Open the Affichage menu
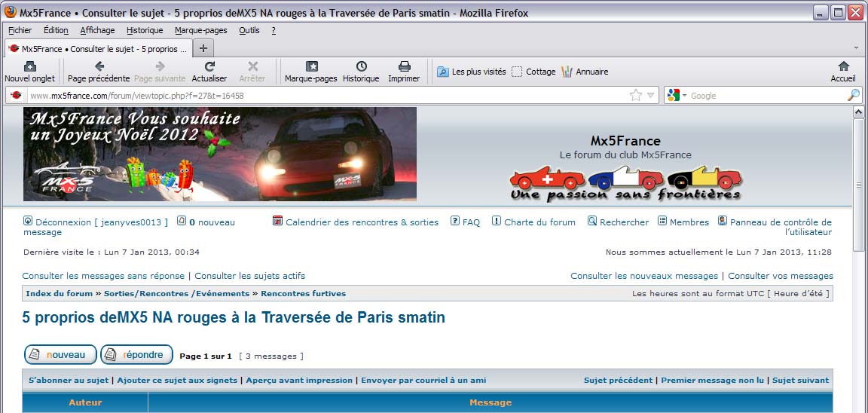The image size is (868, 413). coord(97,30)
